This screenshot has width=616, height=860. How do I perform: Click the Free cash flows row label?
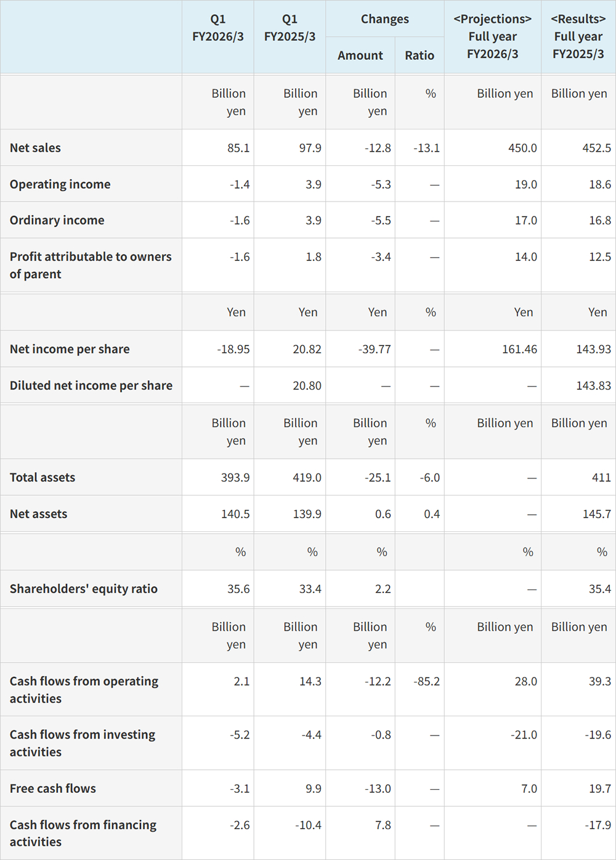pos(53,788)
